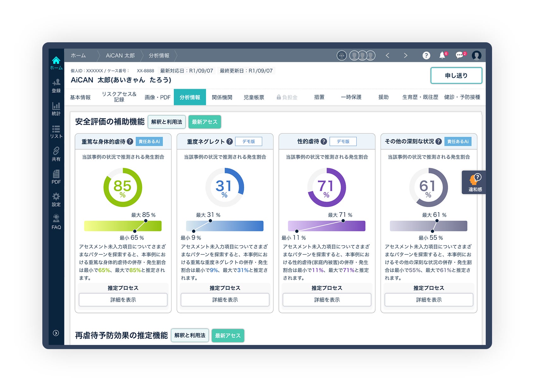Show details for その他の深刻な状況 process
The height and width of the screenshot is (392, 535).
(429, 300)
